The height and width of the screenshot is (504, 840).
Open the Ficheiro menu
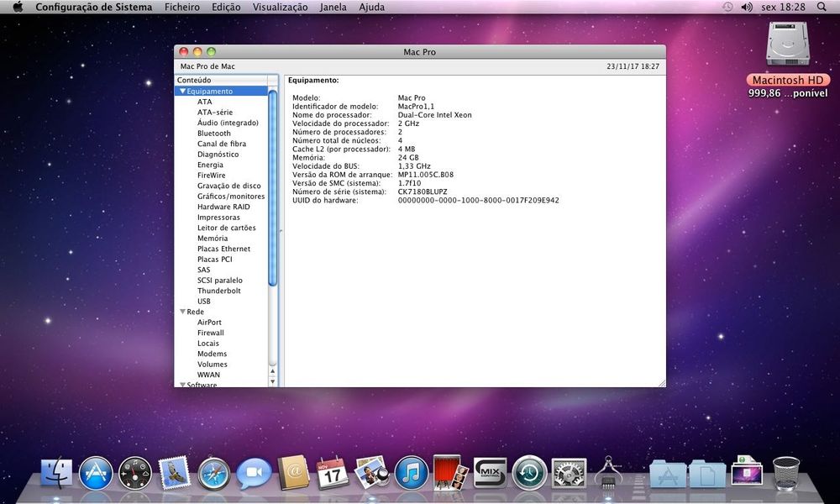pyautogui.click(x=182, y=7)
